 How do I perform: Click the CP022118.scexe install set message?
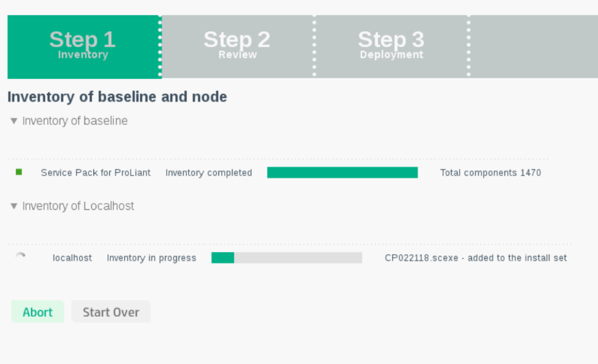(x=475, y=258)
